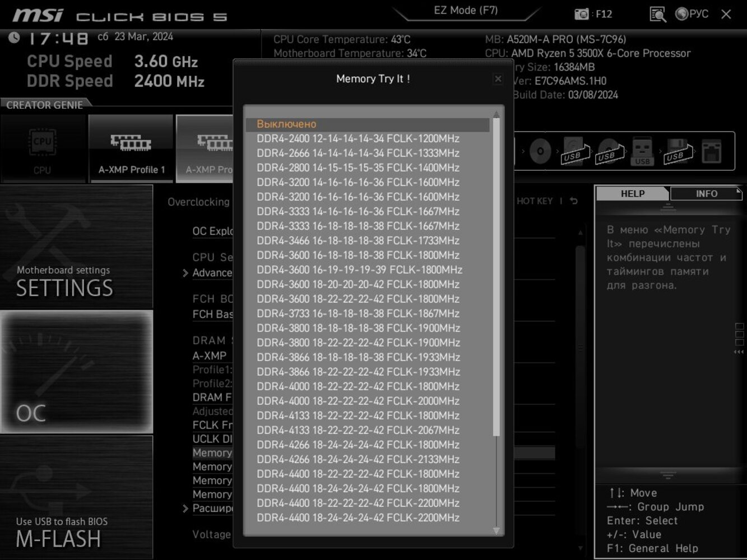Choose DDR4-2400 12-14-14-14-34 FCLK-1200MHz
The image size is (747, 560).
pyautogui.click(x=368, y=139)
